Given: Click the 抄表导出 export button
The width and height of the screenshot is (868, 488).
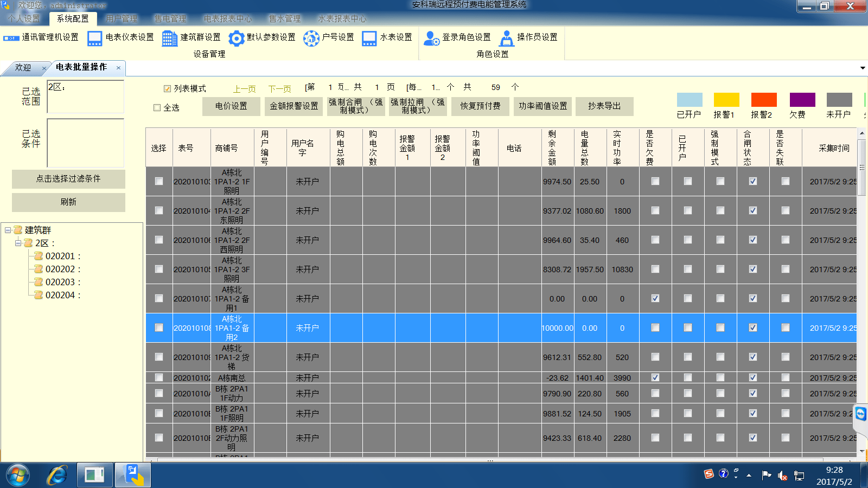Looking at the screenshot, I should [x=604, y=106].
